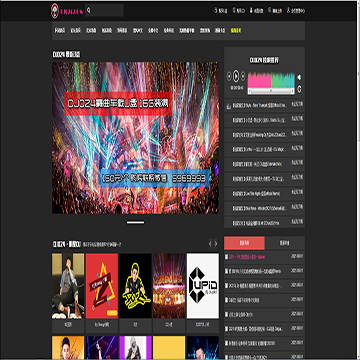
Task: Click the search input field in the header
Action: coord(107,11)
